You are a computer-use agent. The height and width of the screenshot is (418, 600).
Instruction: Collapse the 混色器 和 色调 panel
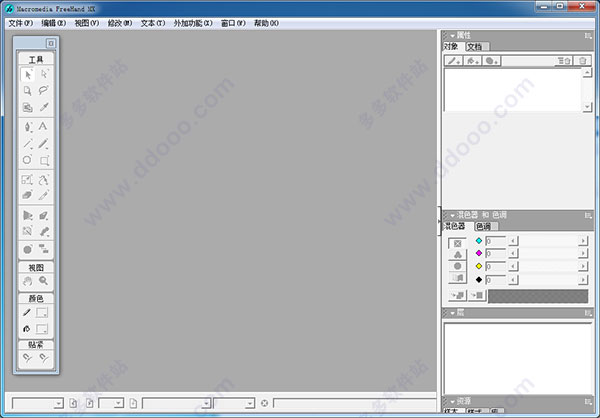(453, 216)
